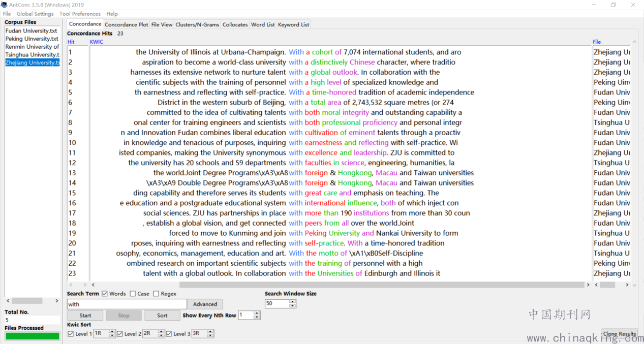
Task: Click 'With' in hit 1 concordance line
Action: click(296, 52)
